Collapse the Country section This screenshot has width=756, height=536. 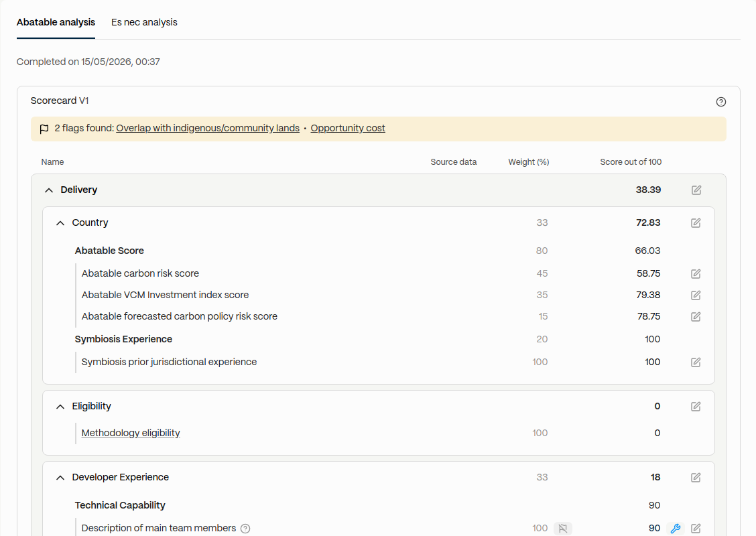click(x=60, y=222)
